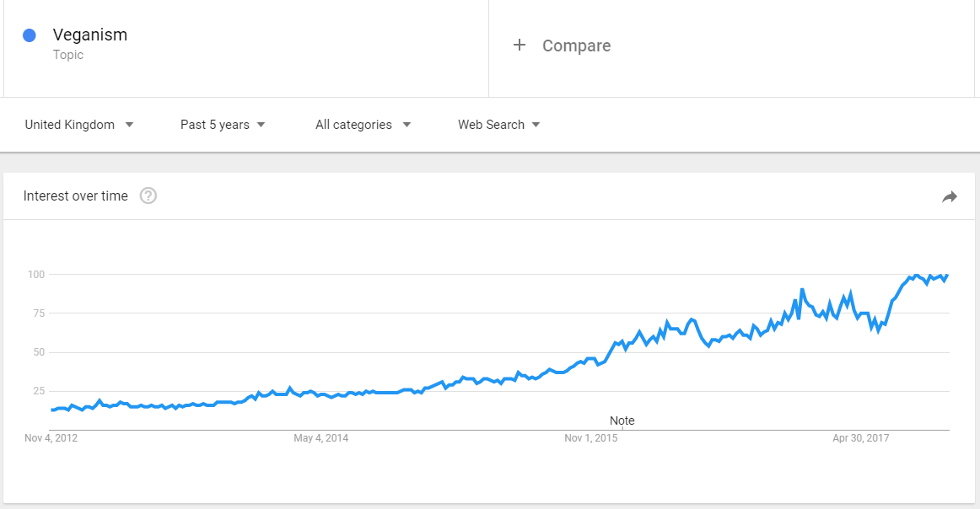Click the Note marker on the chart

(622, 421)
